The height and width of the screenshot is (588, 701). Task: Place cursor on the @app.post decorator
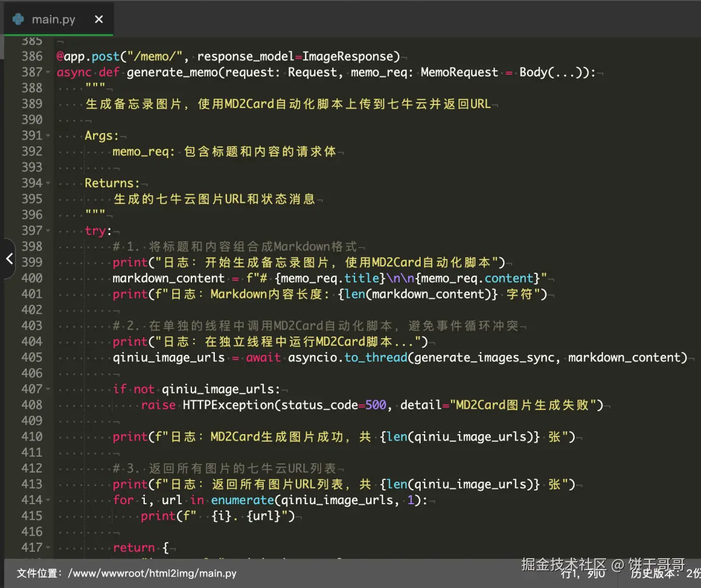88,56
